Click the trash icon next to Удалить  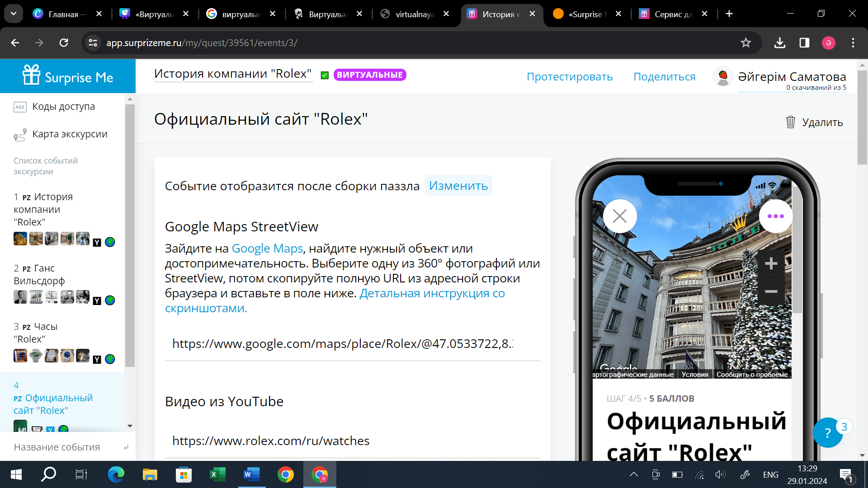click(790, 122)
